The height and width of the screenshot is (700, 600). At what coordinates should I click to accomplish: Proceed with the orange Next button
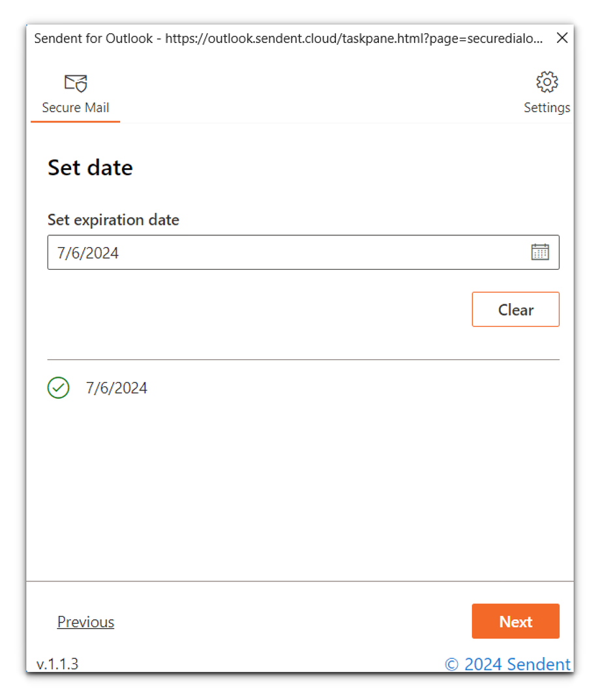[515, 621]
